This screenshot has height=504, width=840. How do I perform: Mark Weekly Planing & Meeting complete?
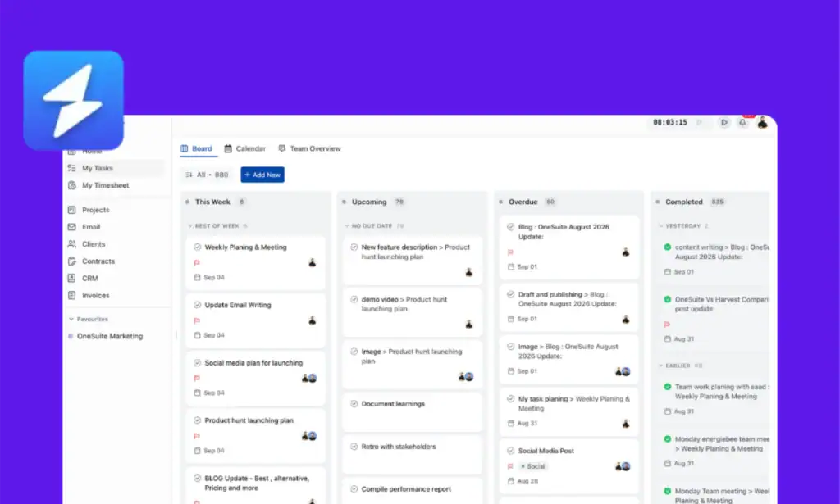pos(197,247)
